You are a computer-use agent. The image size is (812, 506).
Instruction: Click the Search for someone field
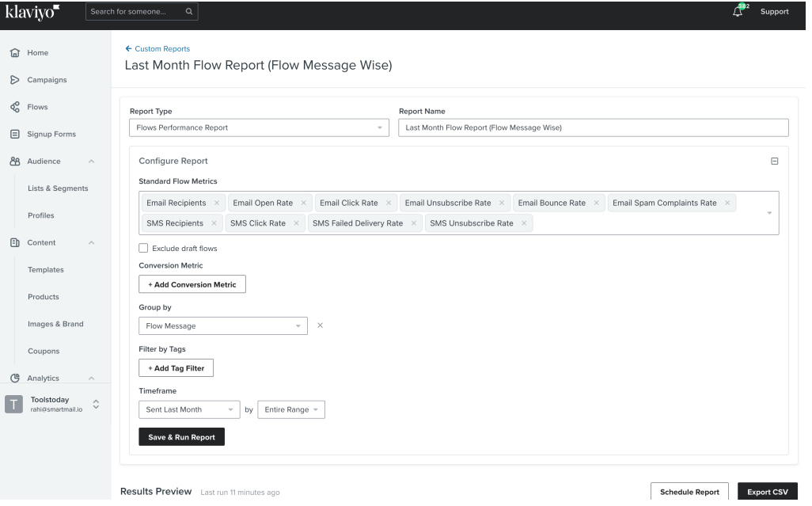(x=142, y=11)
